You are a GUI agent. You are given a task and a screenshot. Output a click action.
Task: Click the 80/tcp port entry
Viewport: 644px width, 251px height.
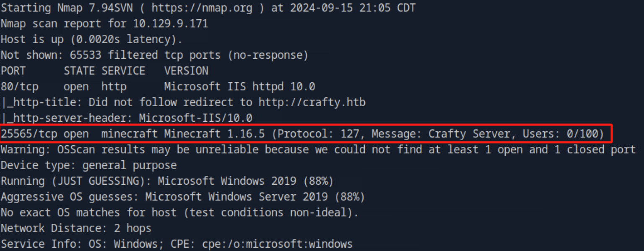click(19, 87)
